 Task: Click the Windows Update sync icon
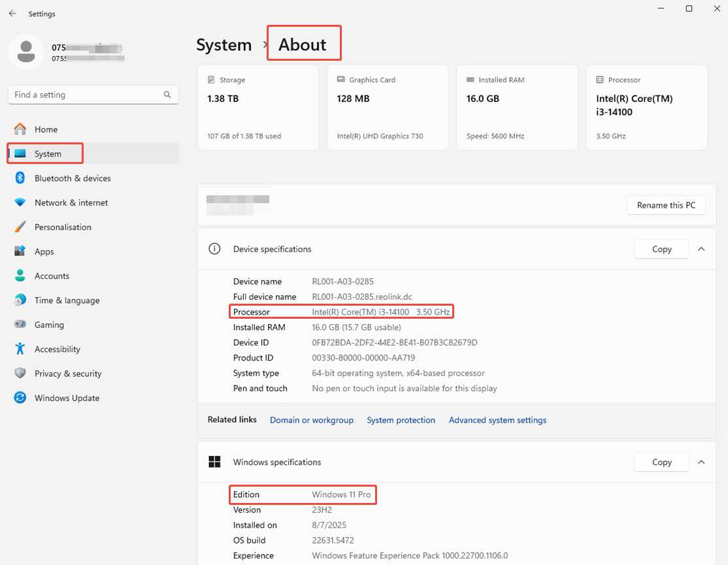[20, 398]
